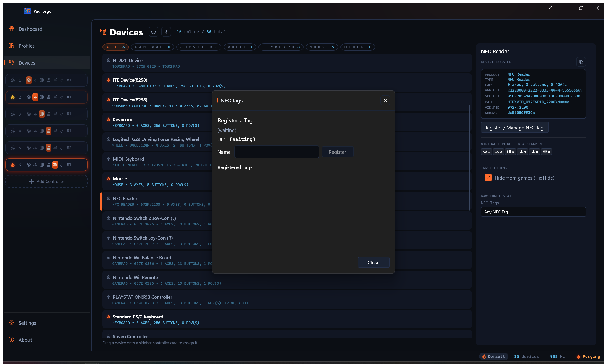Toggle flame power icon on controller slot 6

[13, 165]
